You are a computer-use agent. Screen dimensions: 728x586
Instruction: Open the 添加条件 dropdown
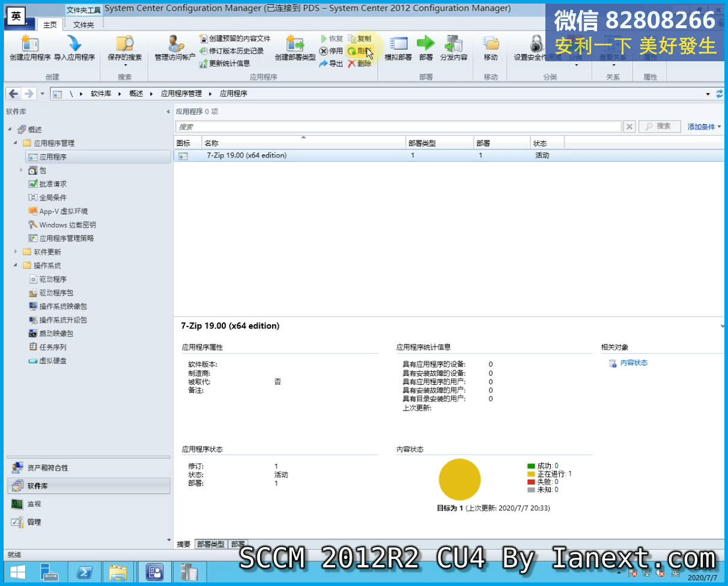click(704, 127)
